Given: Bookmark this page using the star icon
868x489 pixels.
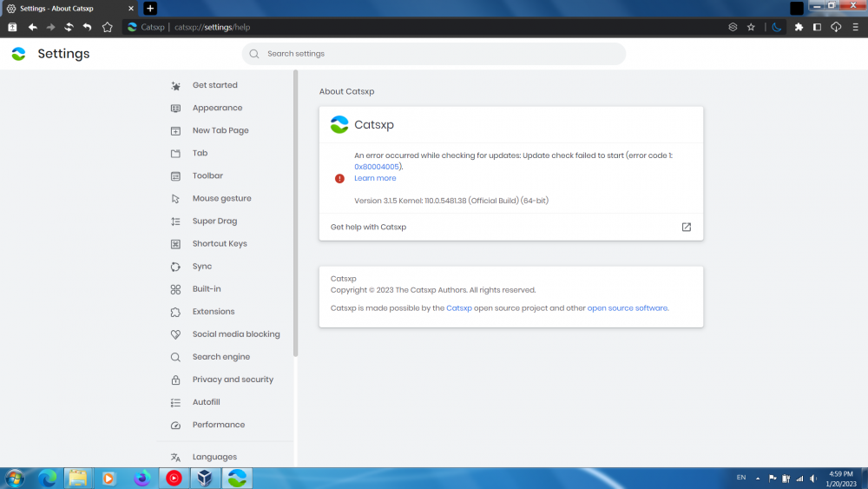Looking at the screenshot, I should [752, 27].
